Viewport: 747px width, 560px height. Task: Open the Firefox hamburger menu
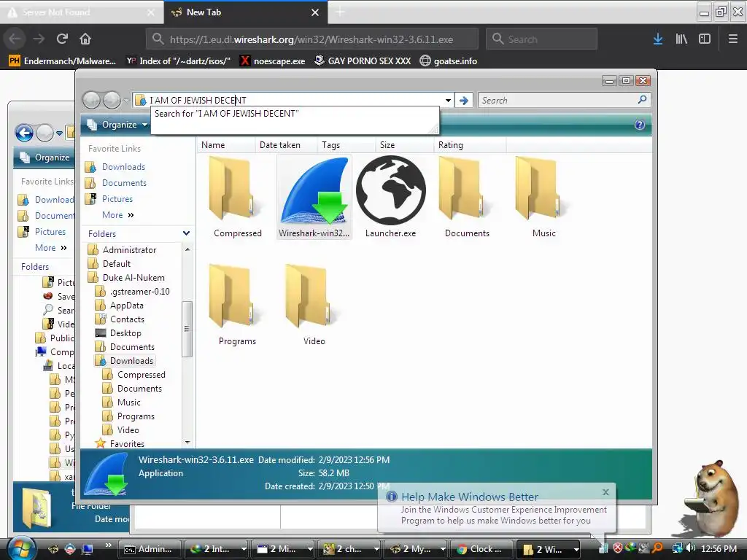[733, 39]
